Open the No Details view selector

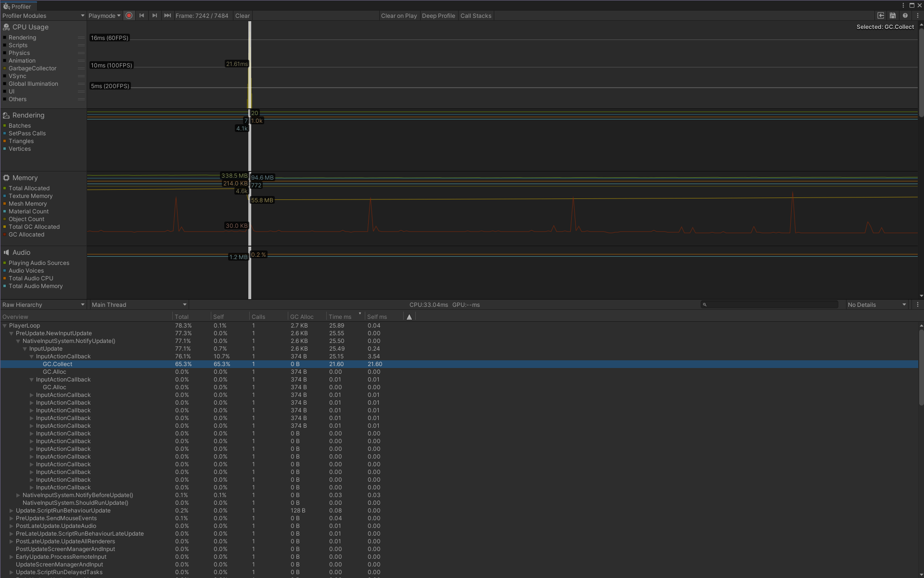tap(876, 304)
